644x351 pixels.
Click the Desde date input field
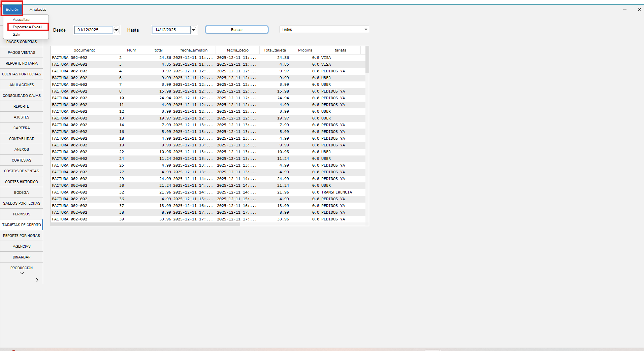coord(93,30)
